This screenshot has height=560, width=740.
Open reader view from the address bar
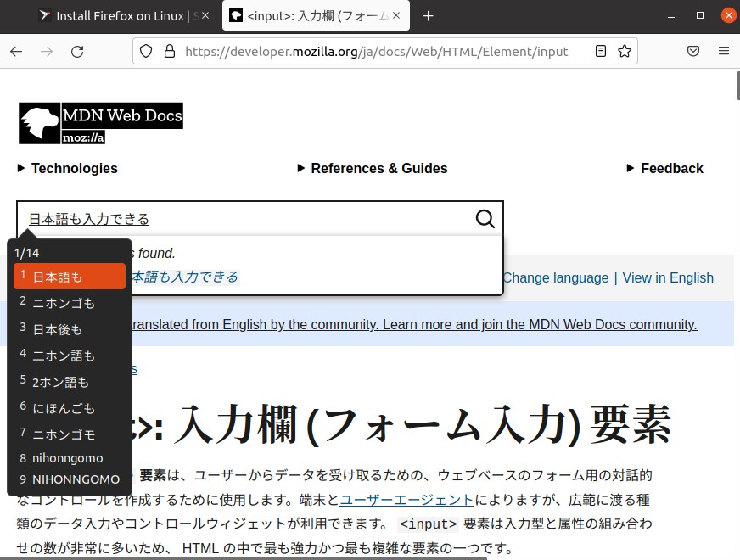(x=601, y=51)
